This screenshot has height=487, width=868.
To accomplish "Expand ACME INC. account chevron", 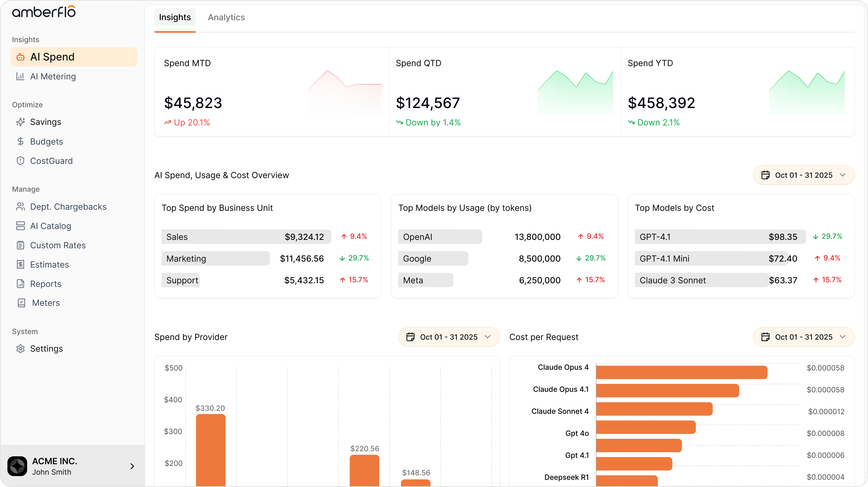I will 132,466.
